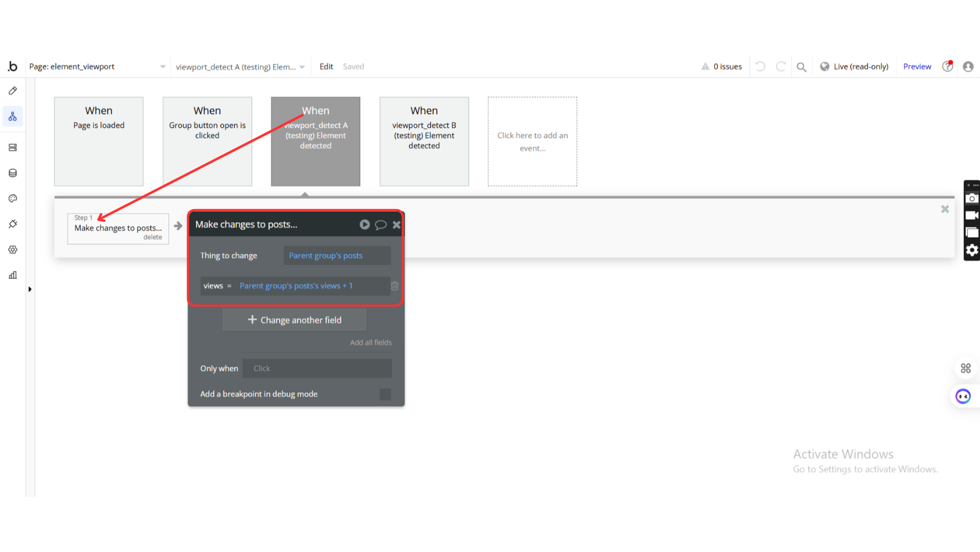This screenshot has width=980, height=552.
Task: Open the 0 issues checker
Action: point(722,66)
